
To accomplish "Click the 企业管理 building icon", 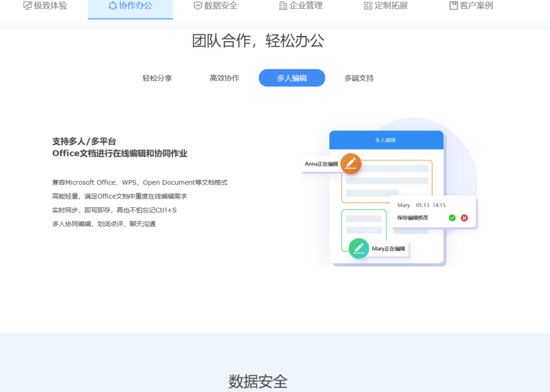I will pyautogui.click(x=284, y=5).
